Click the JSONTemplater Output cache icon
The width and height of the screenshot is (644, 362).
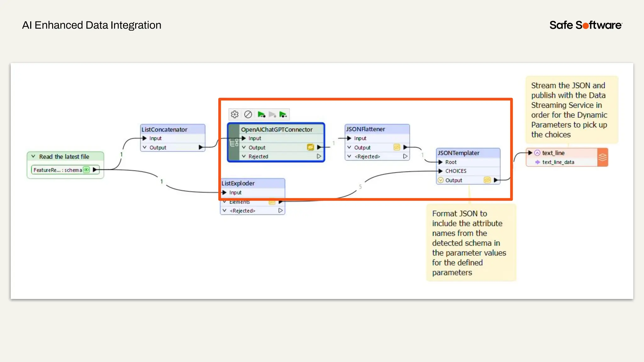point(487,180)
